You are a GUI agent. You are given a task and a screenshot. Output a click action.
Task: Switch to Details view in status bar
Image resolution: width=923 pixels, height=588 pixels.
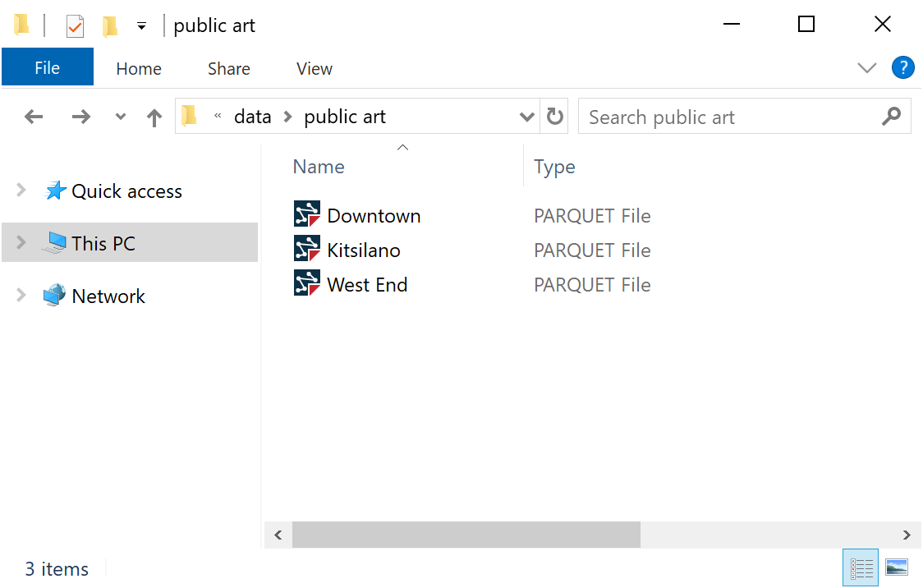[x=861, y=567]
